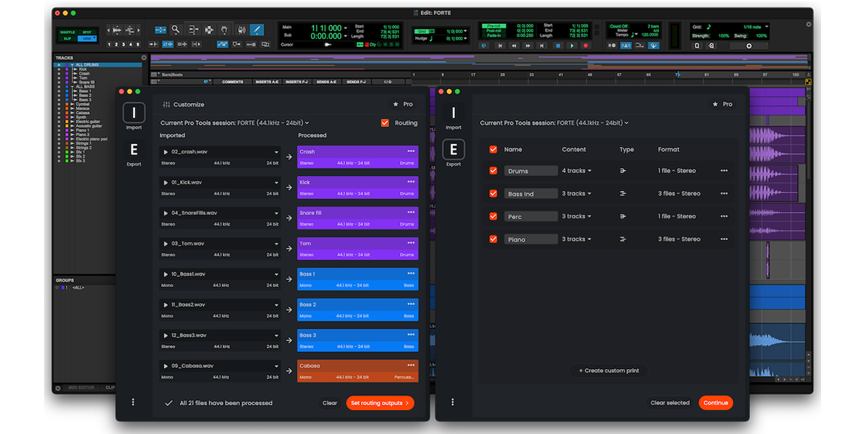Open the vertical dots menu in import window
The image size is (868, 434).
(133, 402)
